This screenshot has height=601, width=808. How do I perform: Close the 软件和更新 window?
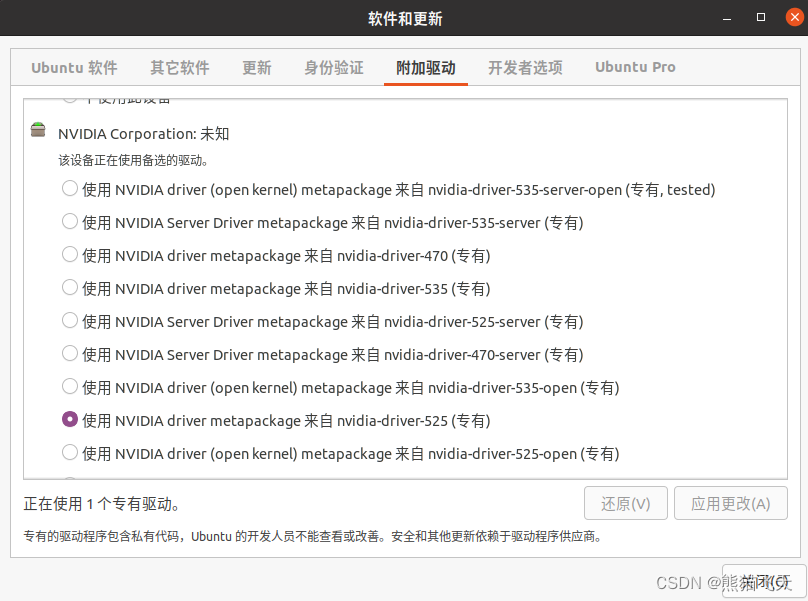pyautogui.click(x=795, y=18)
